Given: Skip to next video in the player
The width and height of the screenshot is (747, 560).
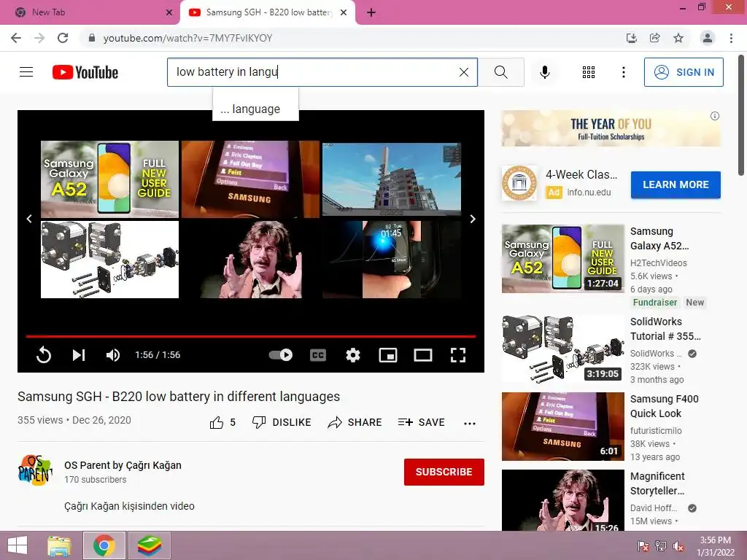Looking at the screenshot, I should coord(79,355).
